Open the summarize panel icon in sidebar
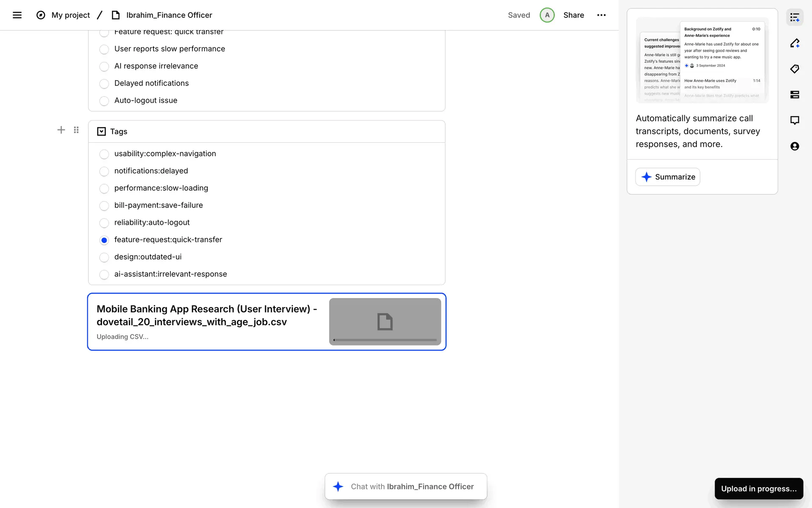 point(795,17)
